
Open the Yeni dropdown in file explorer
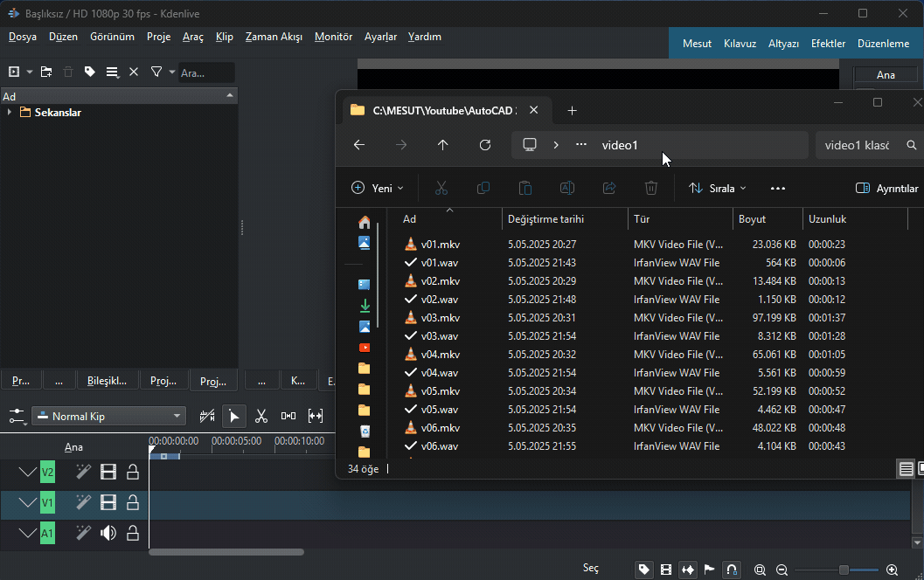(378, 189)
